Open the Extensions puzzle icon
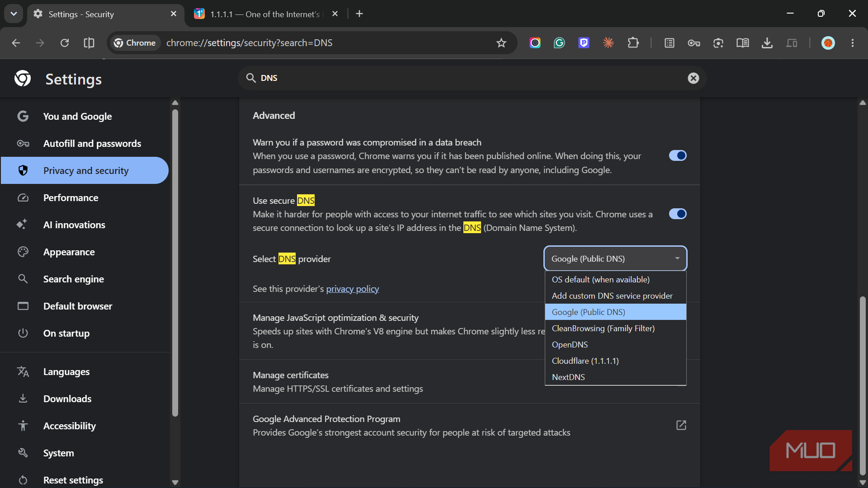The image size is (868, 488). pos(633,43)
